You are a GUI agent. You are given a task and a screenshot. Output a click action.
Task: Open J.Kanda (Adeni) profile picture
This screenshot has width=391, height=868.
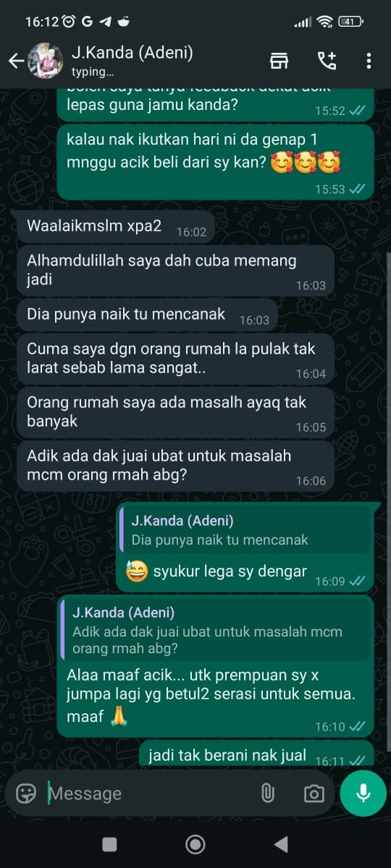coord(45,61)
